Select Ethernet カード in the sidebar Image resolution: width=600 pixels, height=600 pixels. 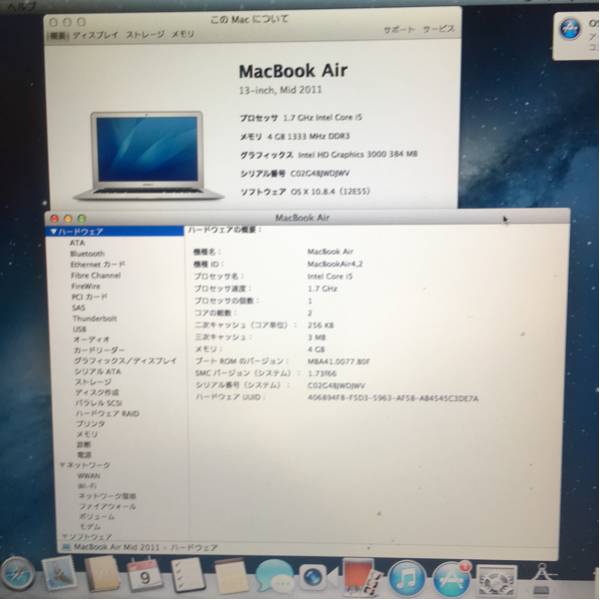point(98,264)
